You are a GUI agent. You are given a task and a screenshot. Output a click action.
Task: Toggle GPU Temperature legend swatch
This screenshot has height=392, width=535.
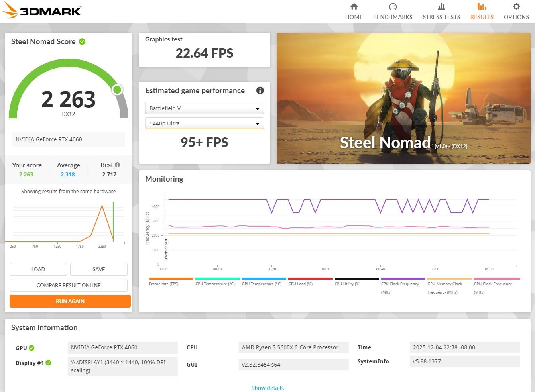pos(264,279)
